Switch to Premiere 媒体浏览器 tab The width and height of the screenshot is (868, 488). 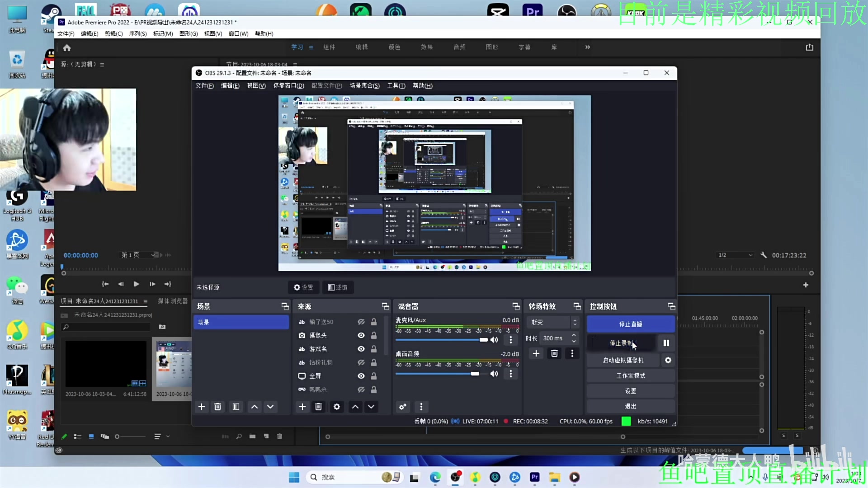click(x=173, y=301)
